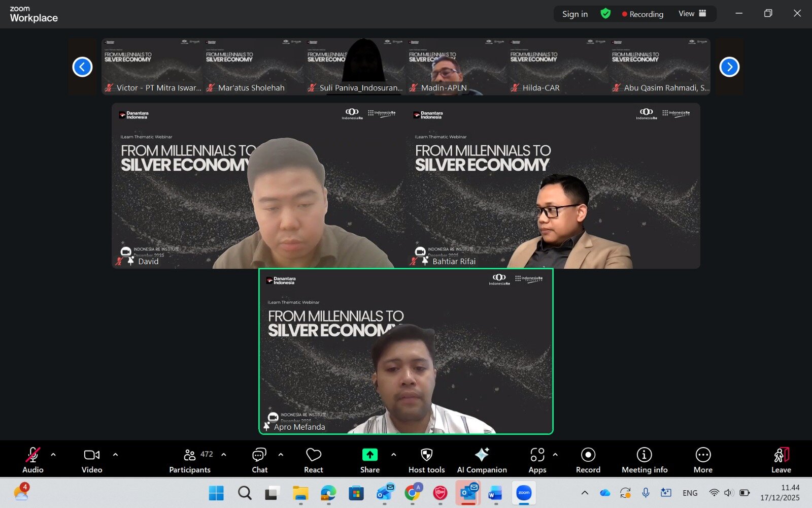Expand share options arrow next to Share
The image size is (812, 508).
[394, 455]
